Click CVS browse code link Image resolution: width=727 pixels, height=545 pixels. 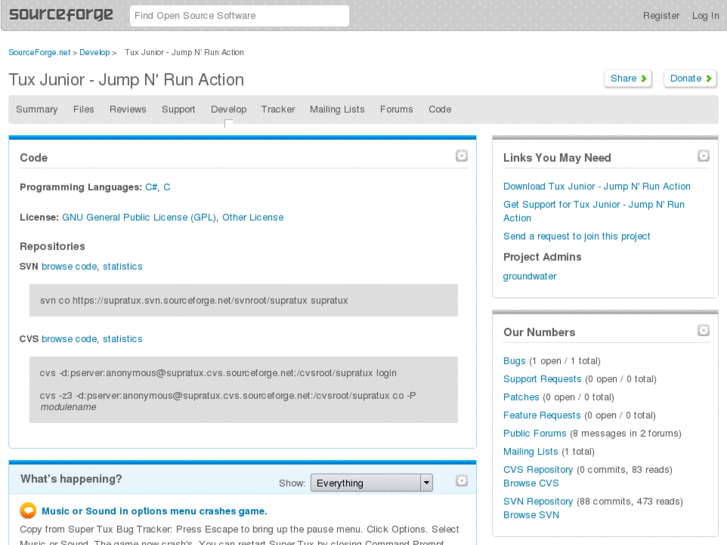coord(69,339)
